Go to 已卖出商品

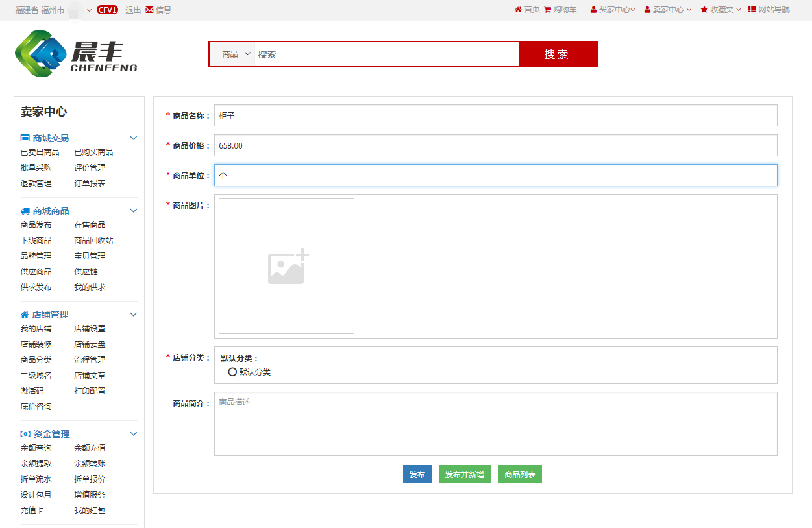40,152
